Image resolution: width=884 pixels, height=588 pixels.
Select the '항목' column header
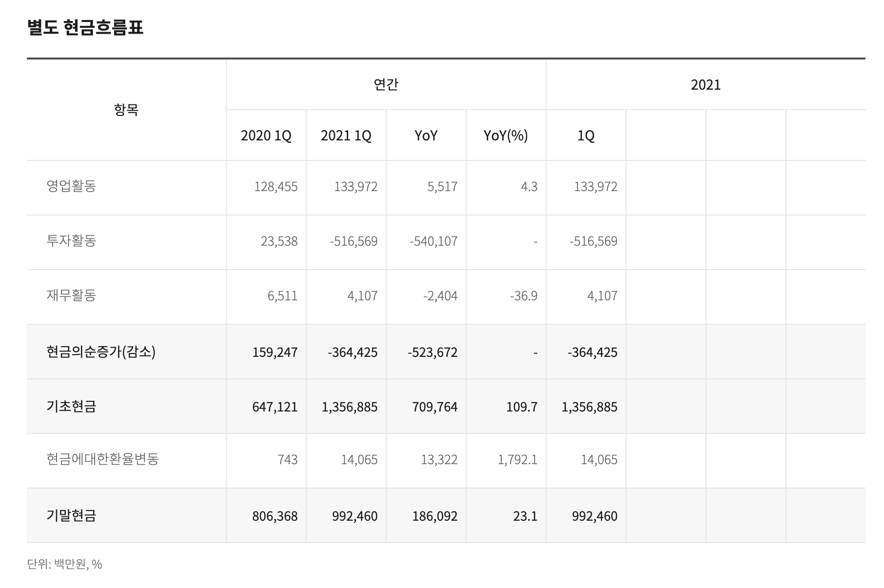pyautogui.click(x=126, y=110)
